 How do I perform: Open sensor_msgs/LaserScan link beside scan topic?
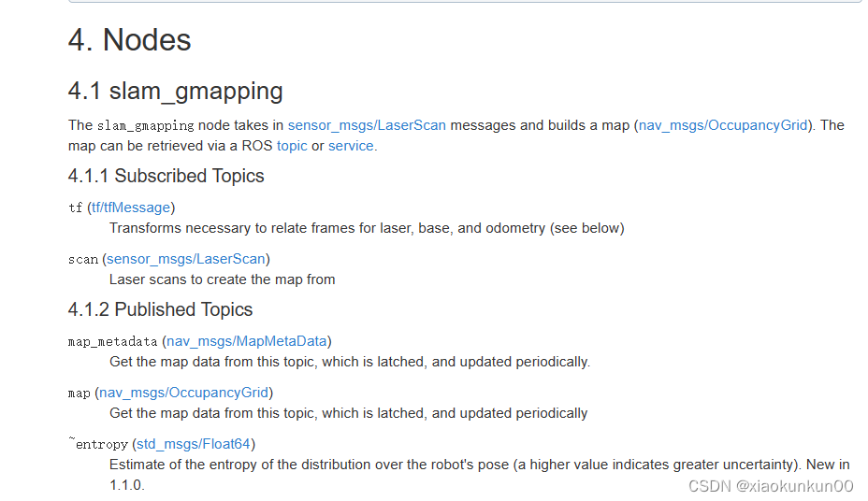(186, 259)
